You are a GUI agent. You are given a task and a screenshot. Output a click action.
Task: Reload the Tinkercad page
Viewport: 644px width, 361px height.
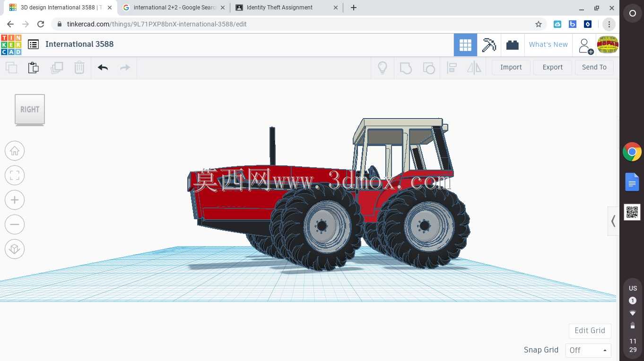pos(41,24)
